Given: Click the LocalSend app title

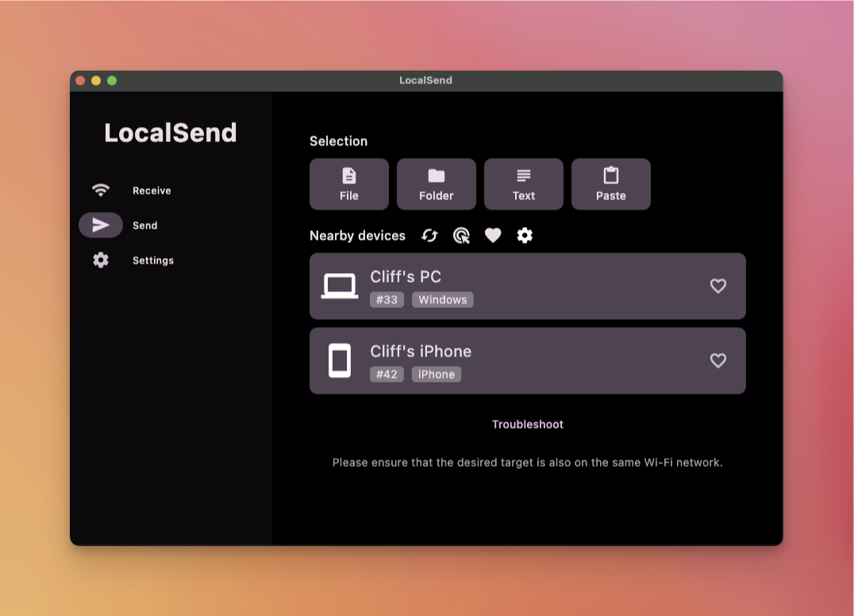Looking at the screenshot, I should (x=171, y=133).
